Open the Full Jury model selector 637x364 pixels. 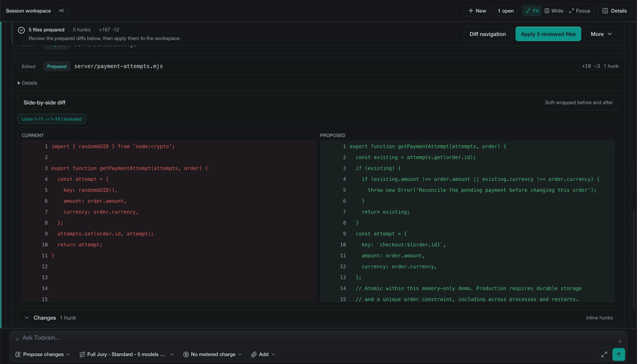126,354
